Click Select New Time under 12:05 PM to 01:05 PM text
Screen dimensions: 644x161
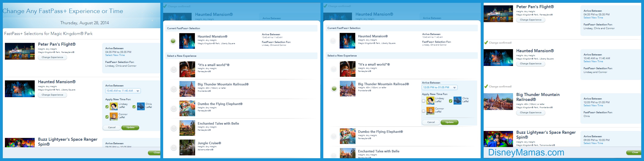[593, 105]
